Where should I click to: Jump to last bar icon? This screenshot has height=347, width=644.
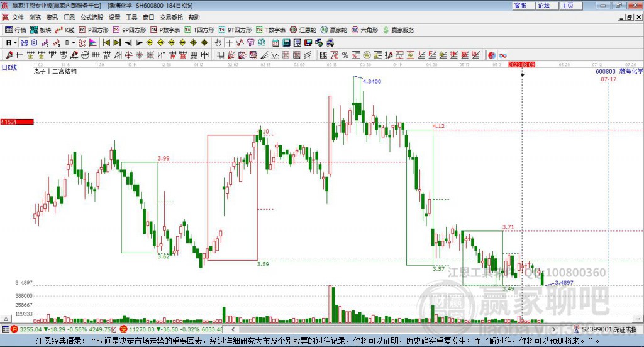tap(117, 43)
